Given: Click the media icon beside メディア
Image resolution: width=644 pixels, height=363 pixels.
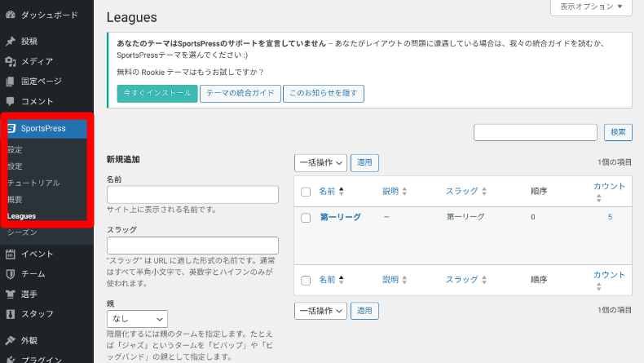Looking at the screenshot, I should (x=11, y=61).
